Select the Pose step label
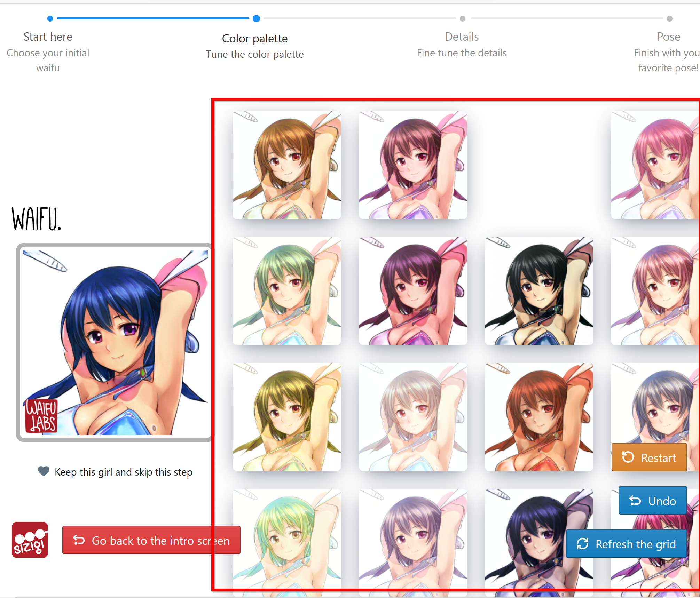 [x=669, y=37]
